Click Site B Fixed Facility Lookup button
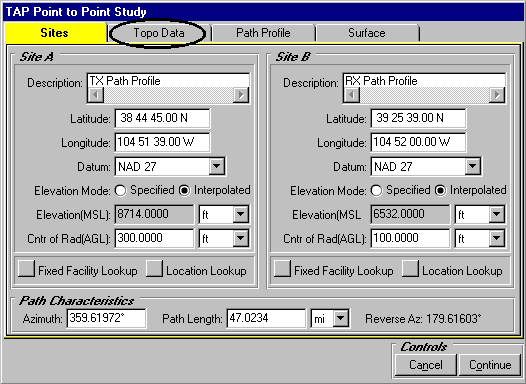This screenshot has height=384, width=526. [282, 268]
